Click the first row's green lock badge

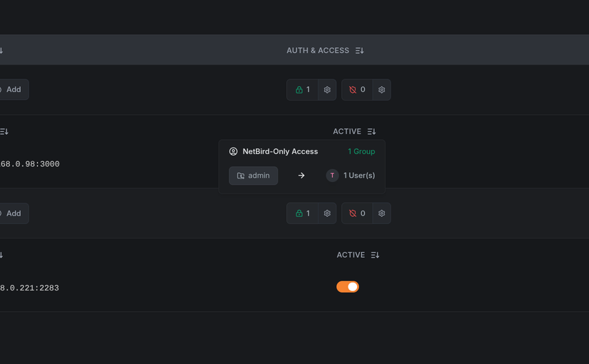coord(303,90)
